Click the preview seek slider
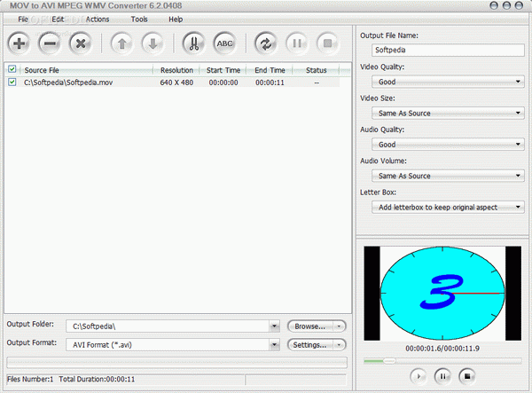Viewport: 532px width, 393px height. 442,361
